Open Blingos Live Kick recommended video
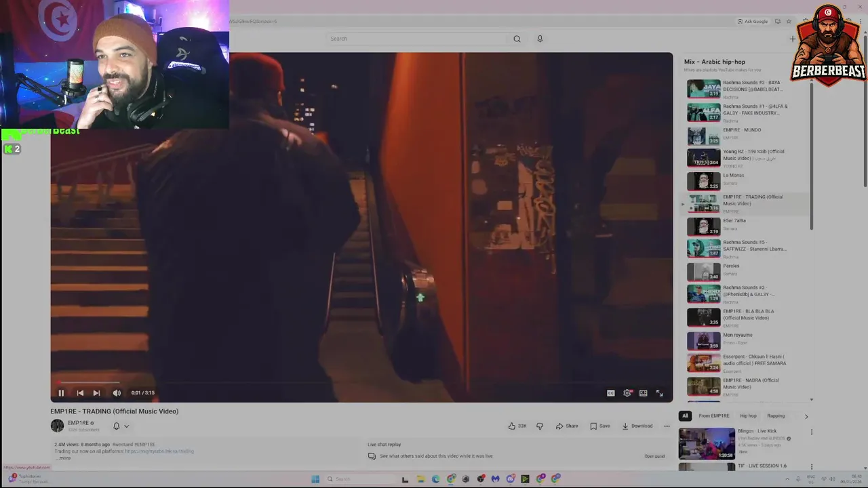Screen dimensions: 868x488 coord(707,443)
